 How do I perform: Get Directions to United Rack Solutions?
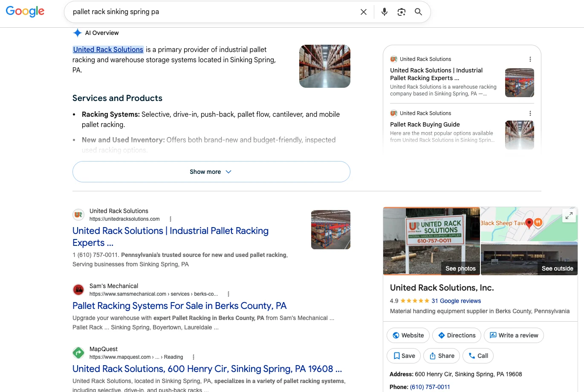pyautogui.click(x=457, y=335)
